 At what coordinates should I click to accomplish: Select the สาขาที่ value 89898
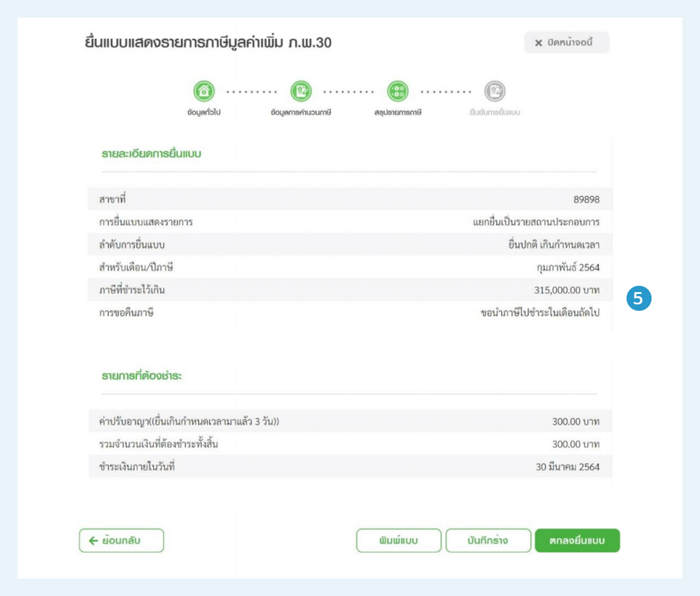[583, 198]
